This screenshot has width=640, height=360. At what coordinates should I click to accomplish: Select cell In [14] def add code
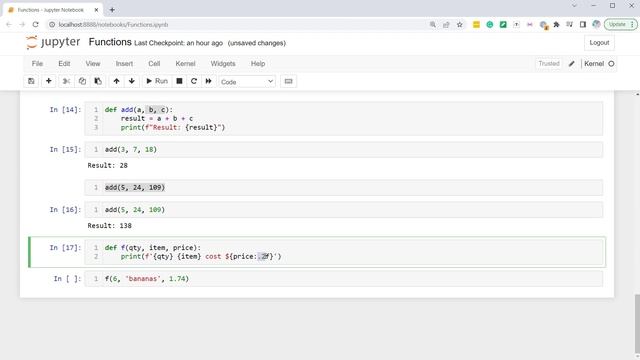click(343, 118)
